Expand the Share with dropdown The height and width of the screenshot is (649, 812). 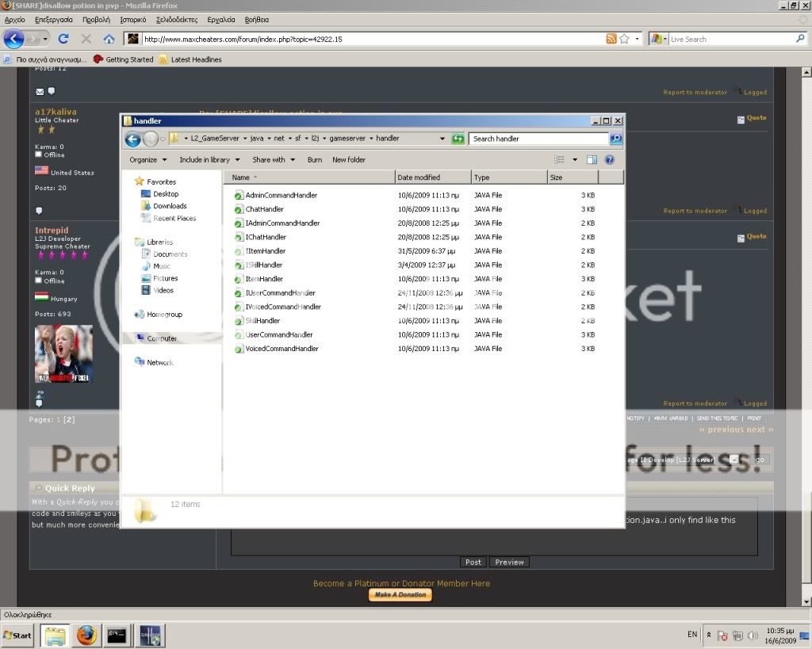[274, 160]
